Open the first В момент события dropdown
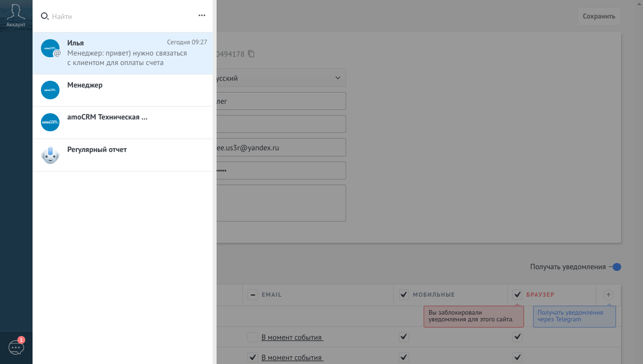This screenshot has width=643, height=364. pyautogui.click(x=292, y=338)
